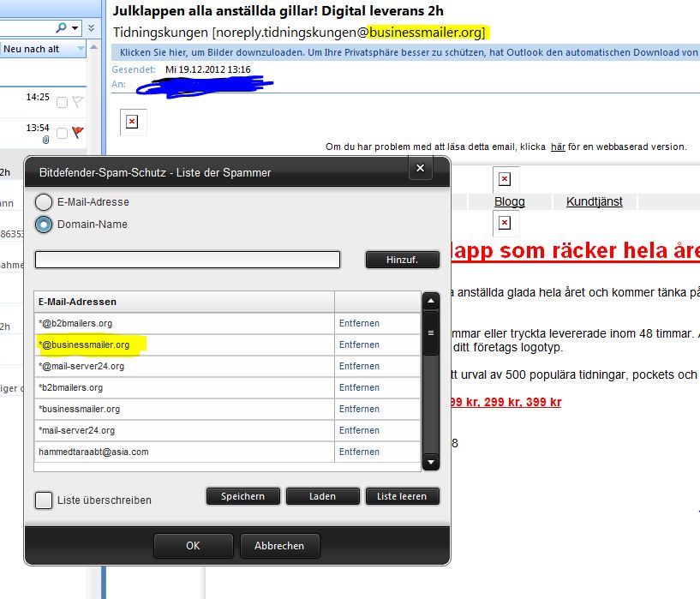Click the Hinzuf. button
The image size is (700, 599).
(402, 260)
